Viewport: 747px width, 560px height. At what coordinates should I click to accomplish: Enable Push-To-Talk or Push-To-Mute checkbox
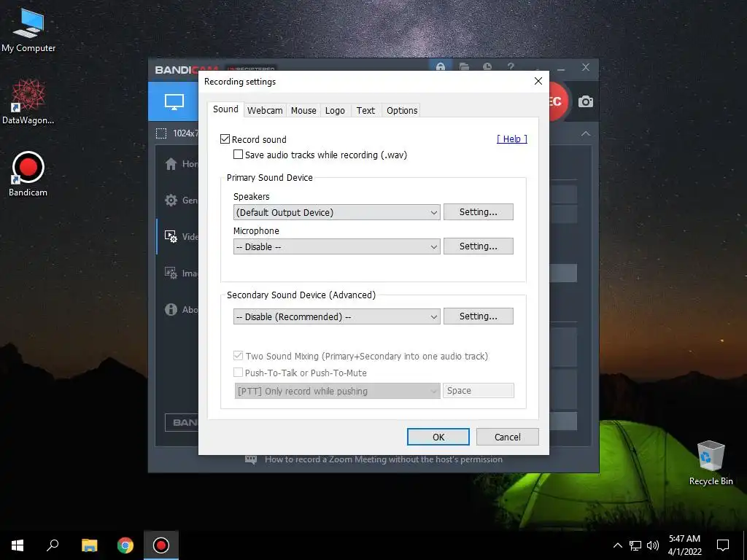click(239, 373)
